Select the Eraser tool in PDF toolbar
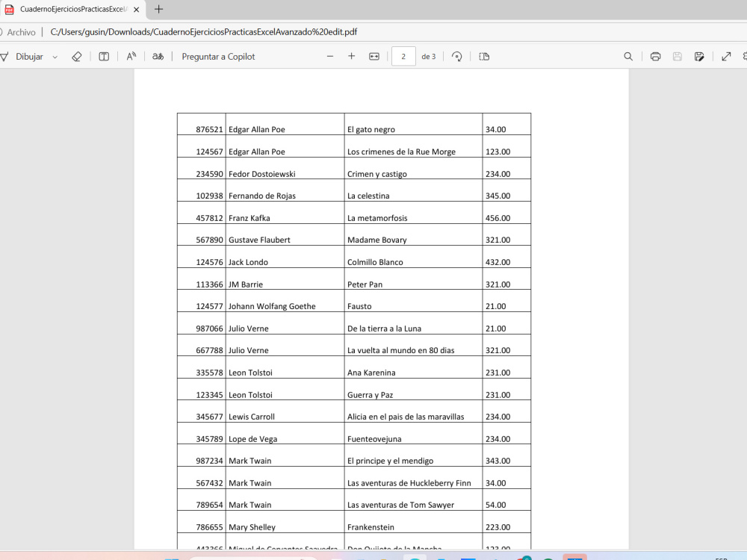Viewport: 747px width, 560px height. point(77,57)
